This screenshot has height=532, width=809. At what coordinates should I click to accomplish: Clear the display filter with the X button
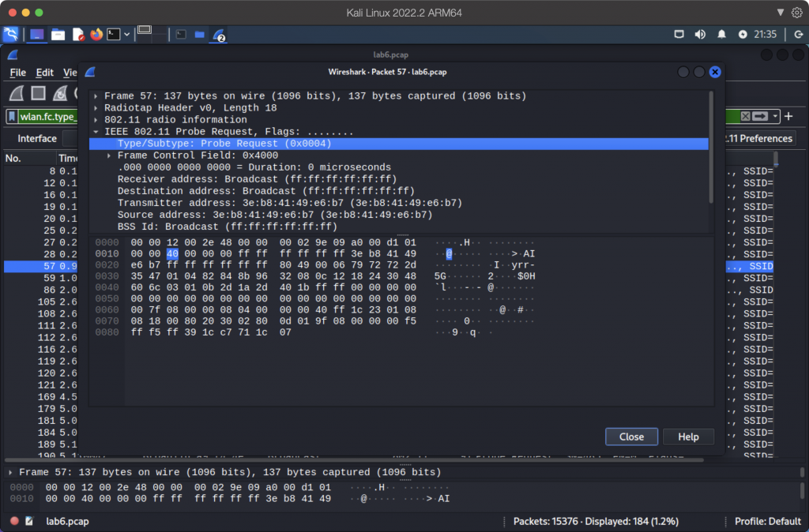(745, 117)
